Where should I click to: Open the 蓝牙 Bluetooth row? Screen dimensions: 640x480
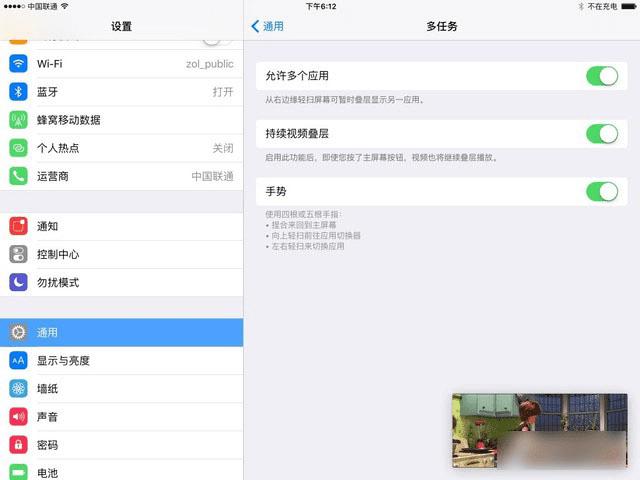click(121, 92)
